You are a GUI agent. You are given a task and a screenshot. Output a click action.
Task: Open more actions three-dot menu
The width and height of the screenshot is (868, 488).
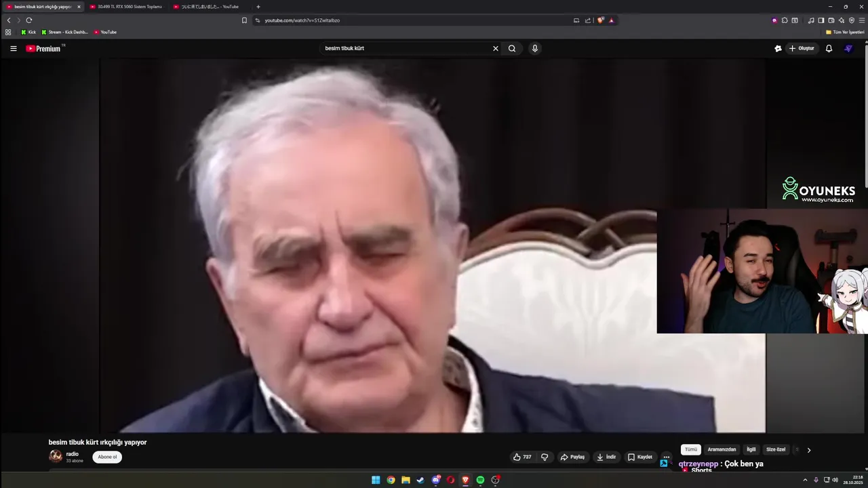666,457
